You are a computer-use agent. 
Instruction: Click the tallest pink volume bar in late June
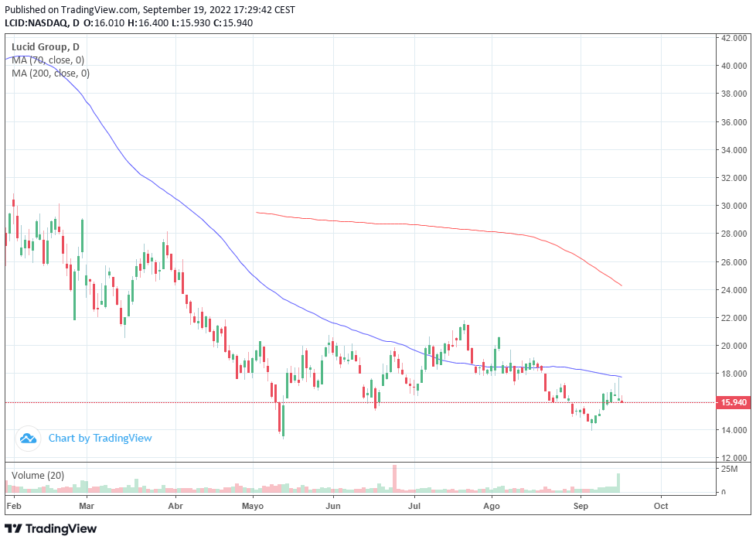pos(394,478)
